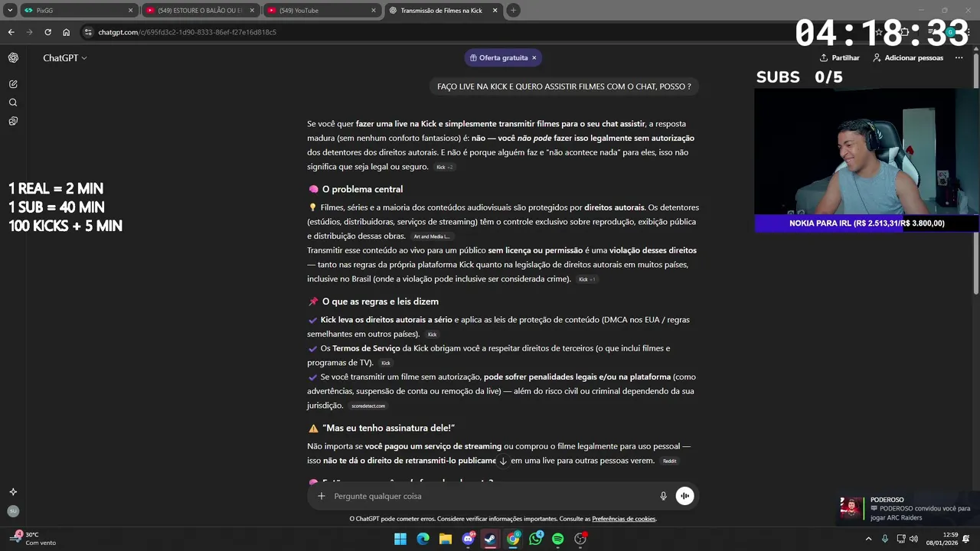The height and width of the screenshot is (551, 980).
Task: Open the ChatGPT logo sidebar toggle
Action: coord(13,57)
